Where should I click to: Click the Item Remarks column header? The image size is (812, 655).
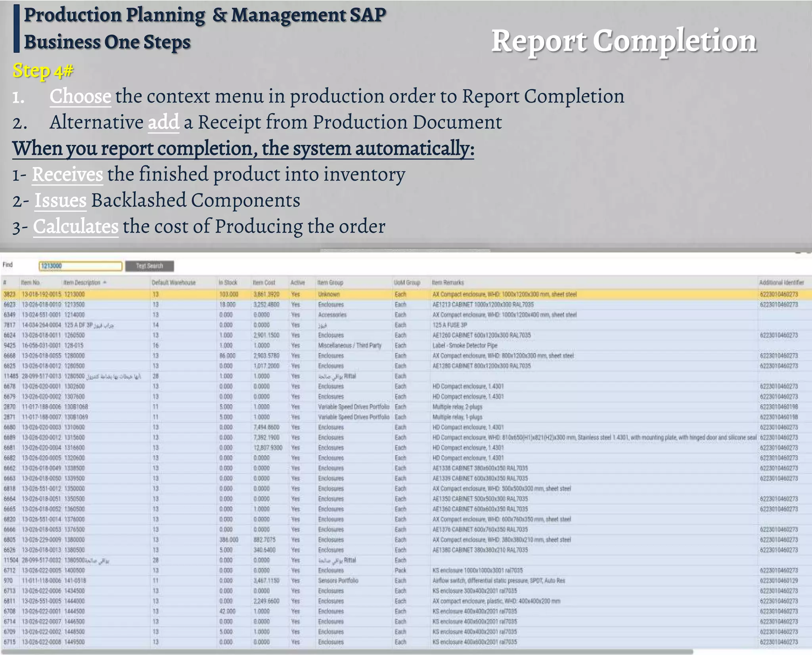click(448, 282)
